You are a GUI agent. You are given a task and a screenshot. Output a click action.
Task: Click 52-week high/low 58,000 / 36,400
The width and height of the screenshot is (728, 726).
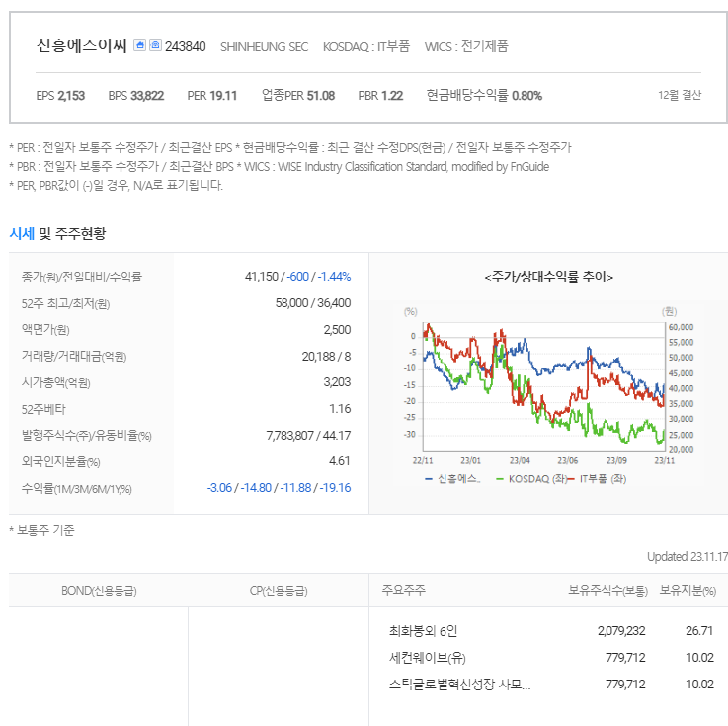tap(313, 303)
